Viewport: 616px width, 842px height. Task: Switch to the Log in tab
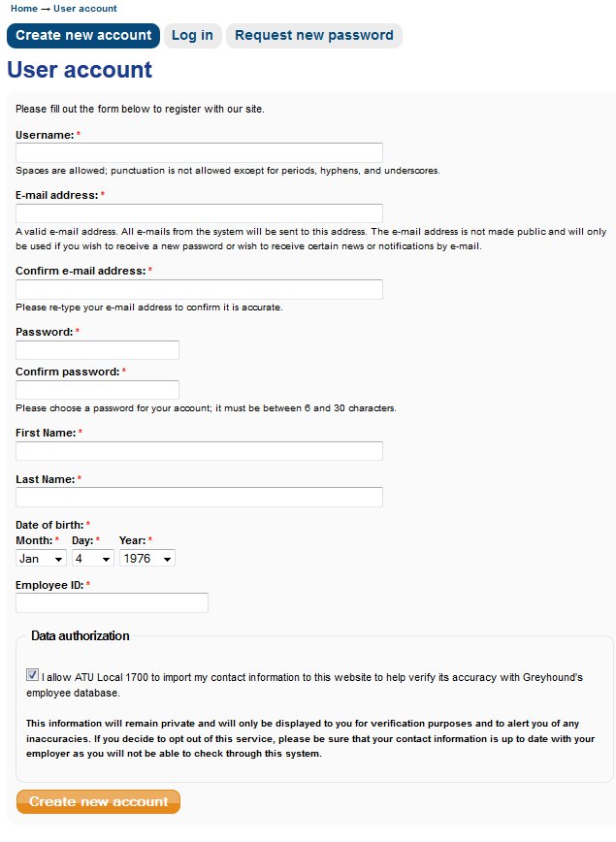coord(192,36)
